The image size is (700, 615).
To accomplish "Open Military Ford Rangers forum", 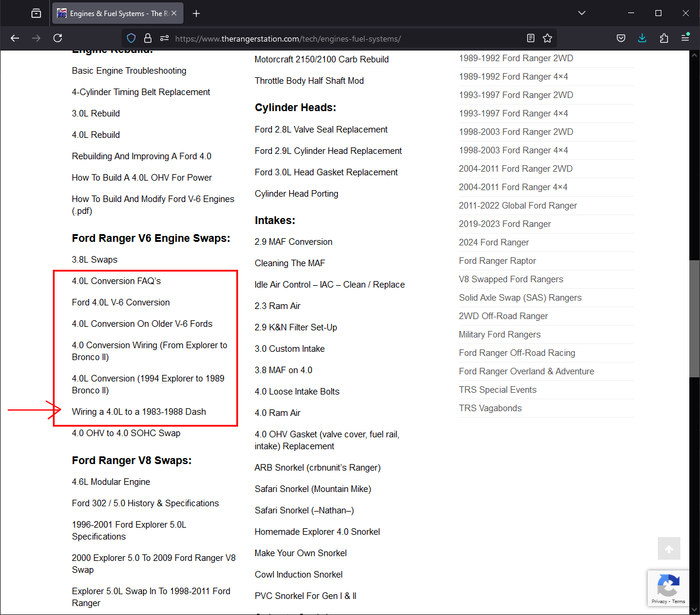I will (499, 335).
